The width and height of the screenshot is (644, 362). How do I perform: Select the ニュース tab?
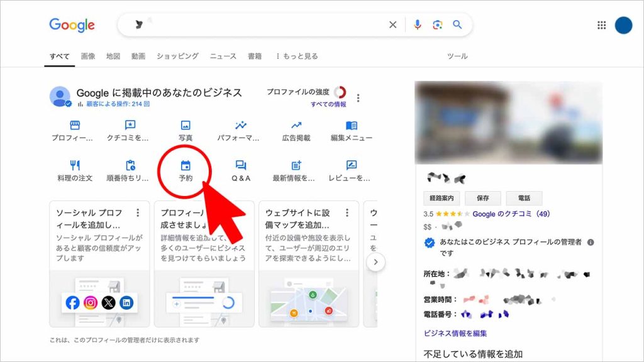point(223,56)
